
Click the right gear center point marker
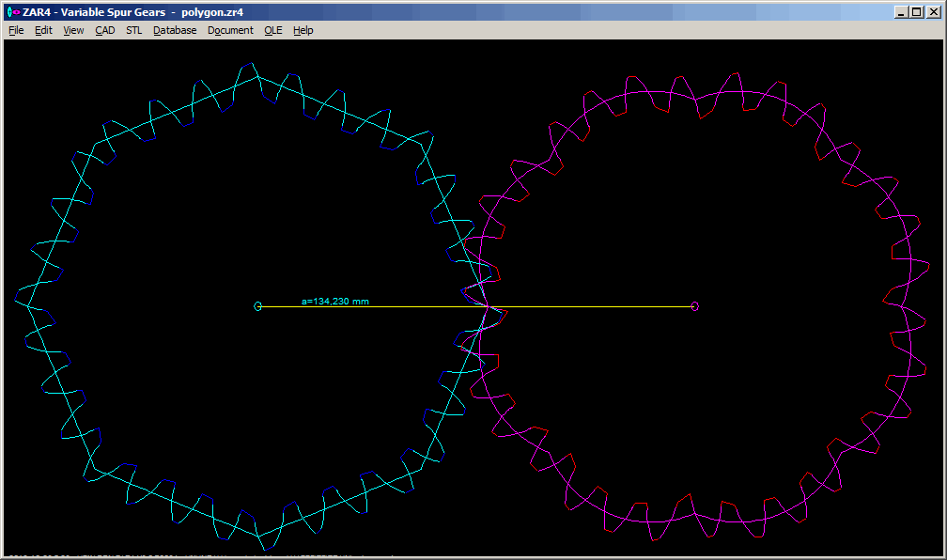tap(695, 306)
